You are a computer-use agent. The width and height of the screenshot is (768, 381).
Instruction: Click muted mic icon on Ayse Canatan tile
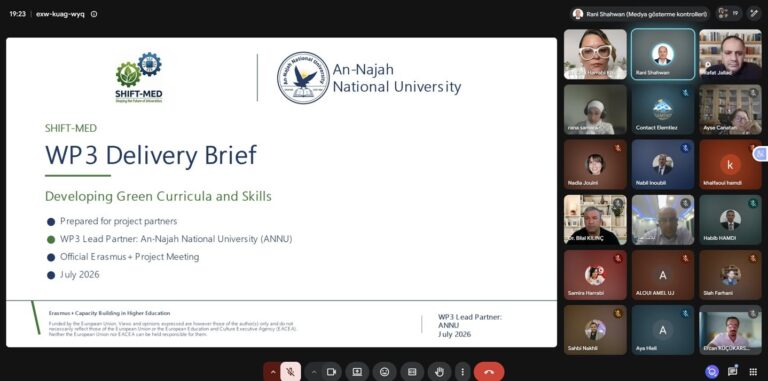(x=753, y=93)
